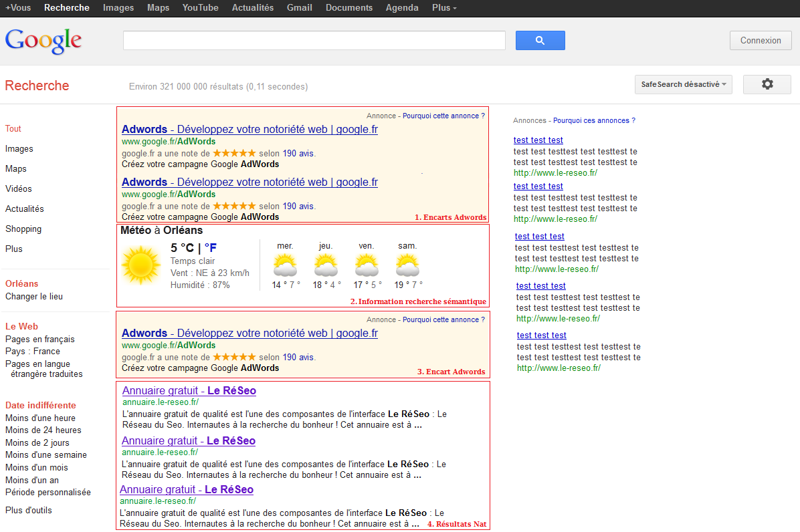Open Images in the top bar

click(x=118, y=7)
